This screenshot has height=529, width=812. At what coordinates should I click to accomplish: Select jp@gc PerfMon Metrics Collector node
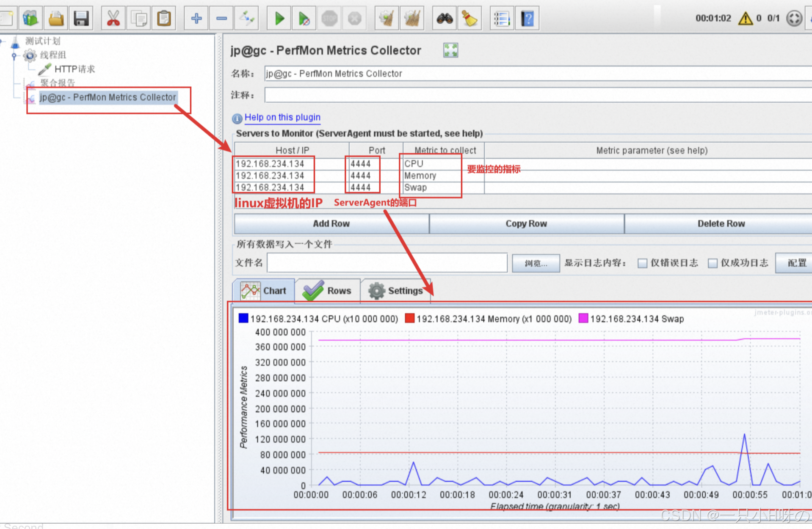pos(108,97)
